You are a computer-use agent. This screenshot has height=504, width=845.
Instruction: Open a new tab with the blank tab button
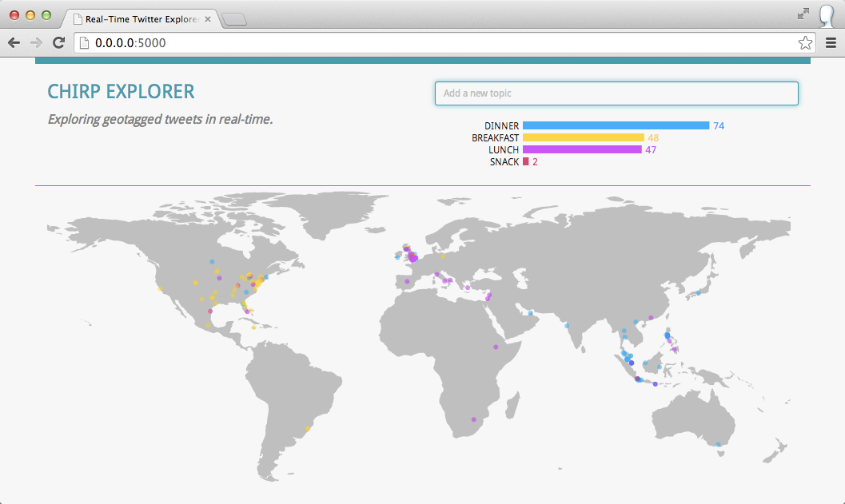click(x=234, y=20)
